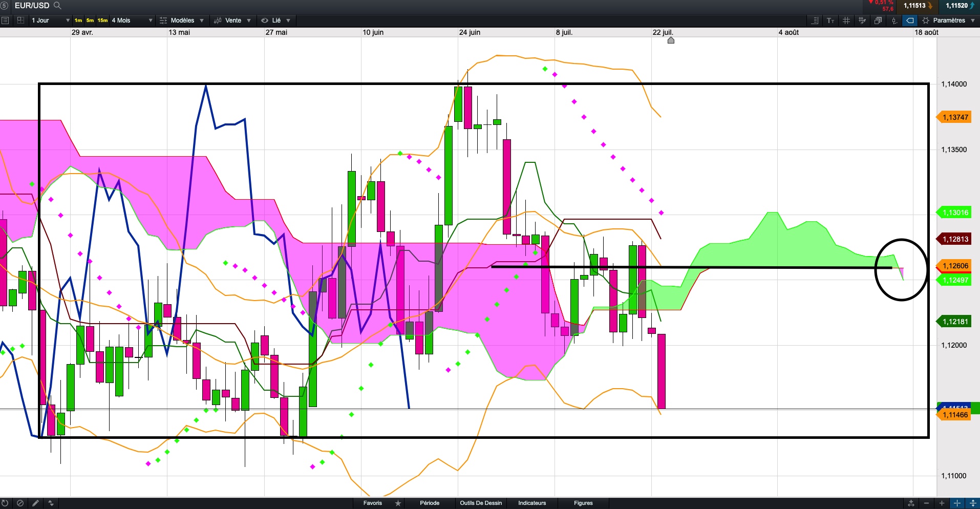Click the grid color eyedropper icon
Viewport: 980px width, 509px height.
pyautogui.click(x=862, y=20)
